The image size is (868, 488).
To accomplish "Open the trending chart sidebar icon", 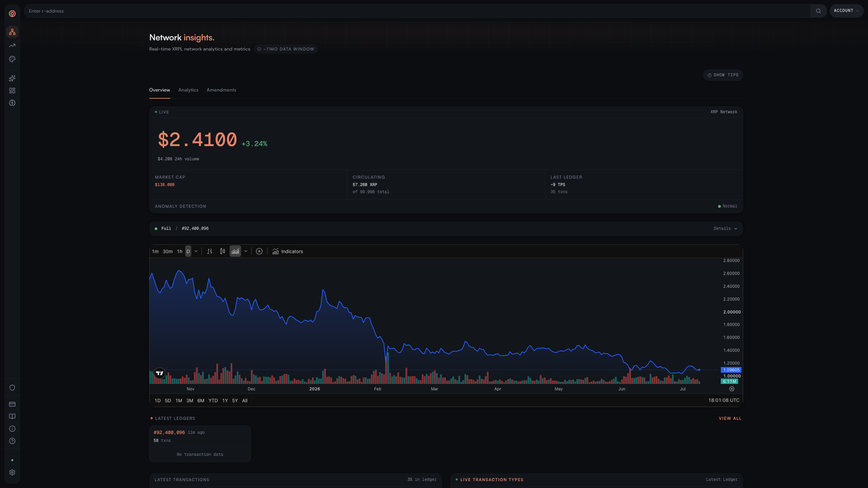I will click(12, 46).
